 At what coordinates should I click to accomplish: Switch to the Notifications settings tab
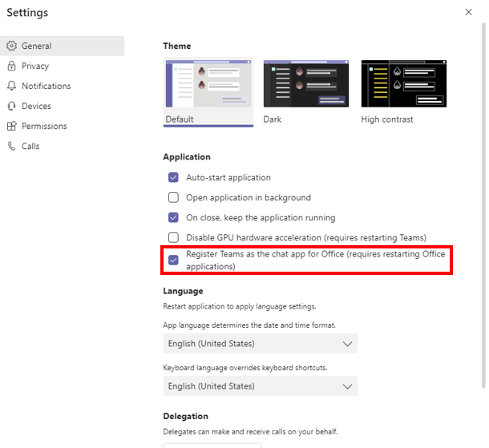tap(46, 86)
